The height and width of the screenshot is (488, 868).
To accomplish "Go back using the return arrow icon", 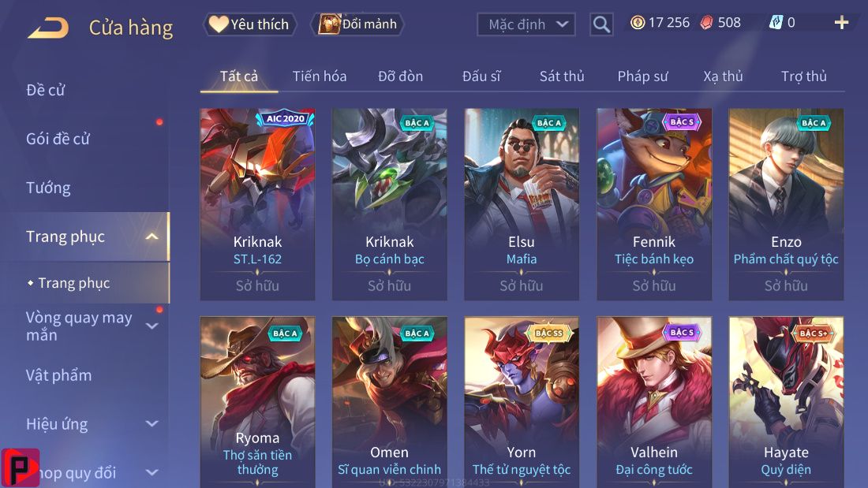I will (48, 28).
